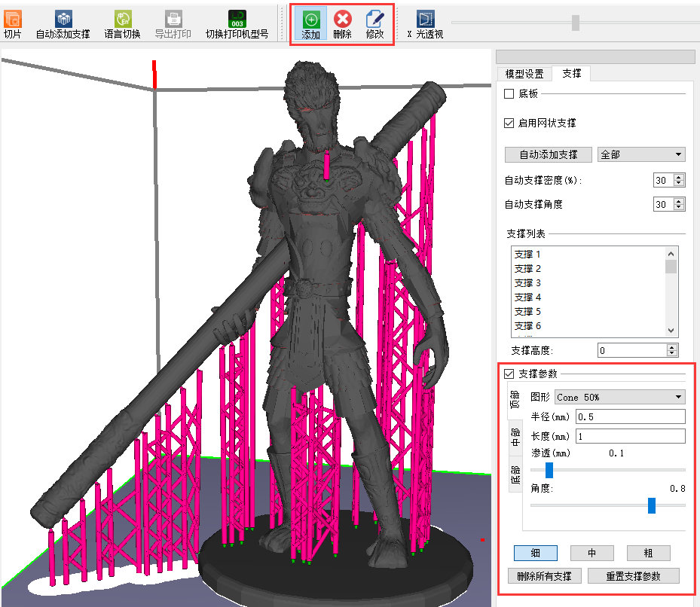Viewport: 700px width, 607px height.
Task: Click the 半径(mm) input field
Action: (631, 417)
